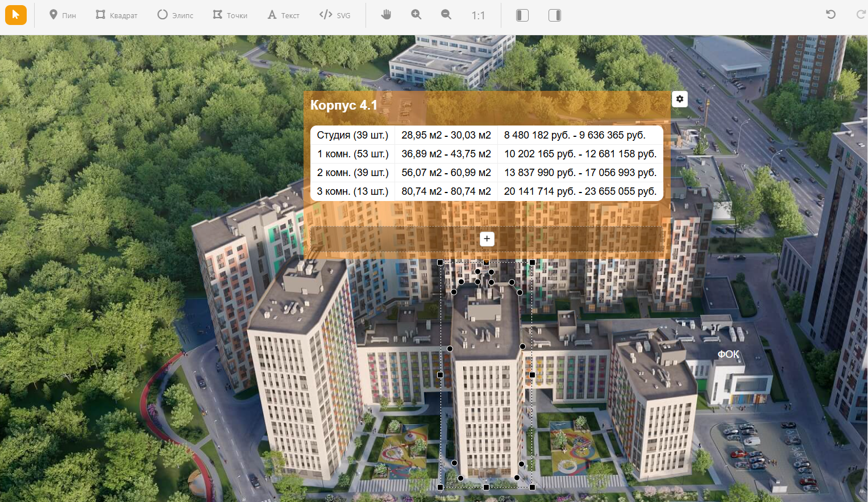Viewport: 868px width, 502px height.
Task: Select the arrow pointer tool
Action: click(16, 15)
